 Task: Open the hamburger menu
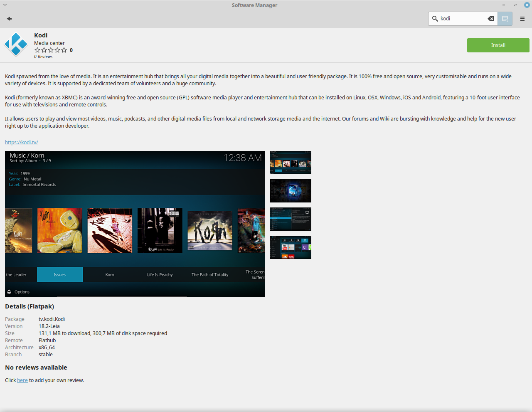[x=522, y=19]
